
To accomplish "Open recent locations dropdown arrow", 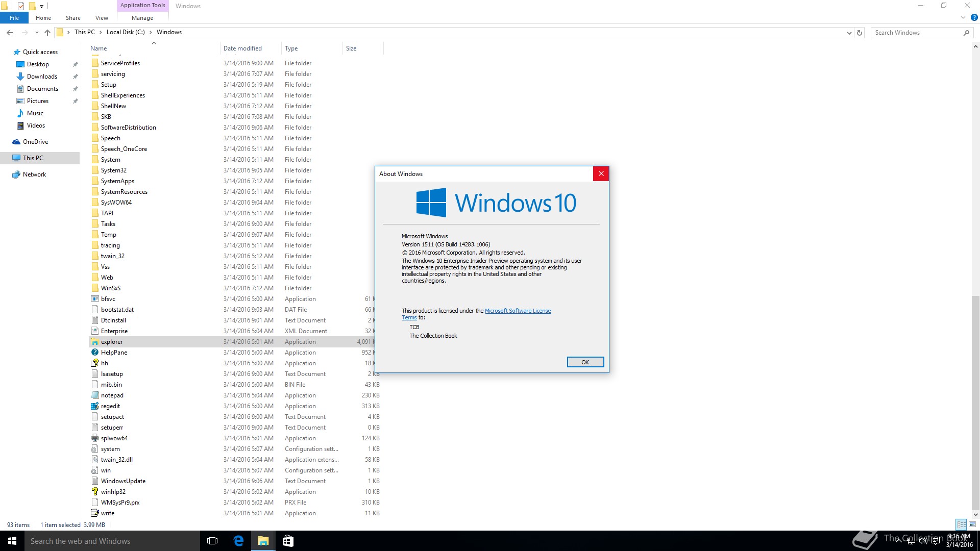I will (37, 33).
